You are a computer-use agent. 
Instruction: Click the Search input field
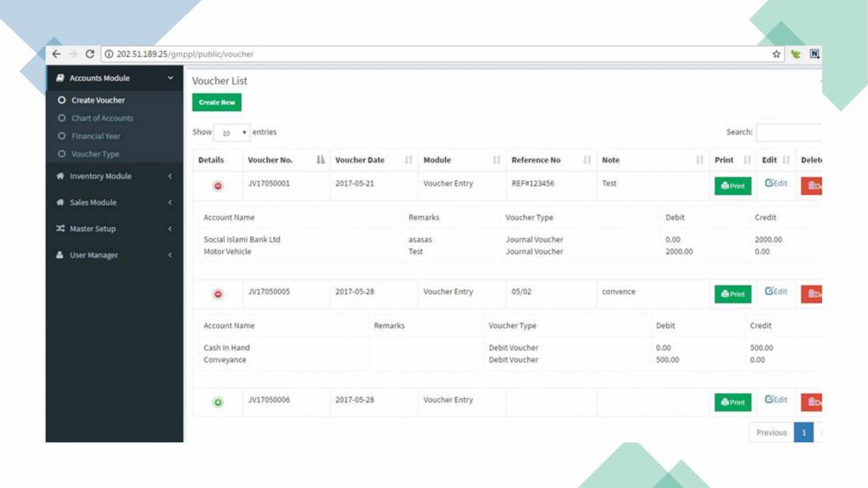pos(788,133)
